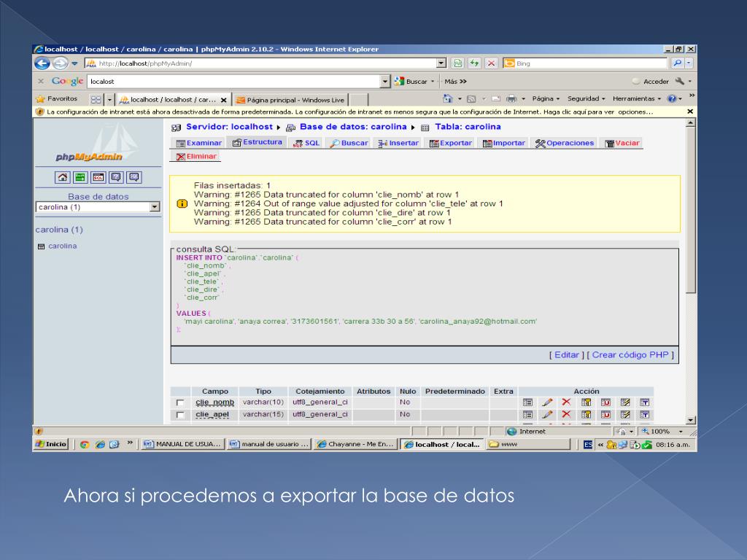Open the SQL query window icon

98,178
